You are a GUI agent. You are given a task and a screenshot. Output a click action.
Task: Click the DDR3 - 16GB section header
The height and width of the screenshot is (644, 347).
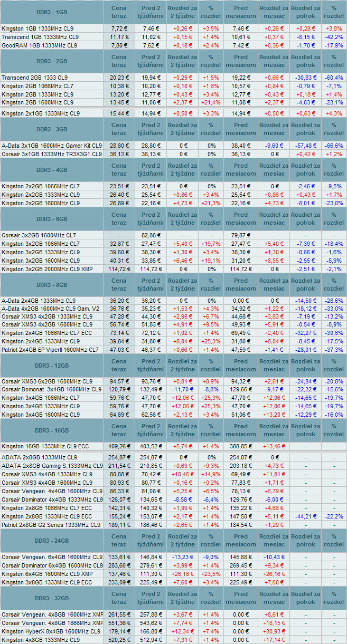pyautogui.click(x=51, y=430)
